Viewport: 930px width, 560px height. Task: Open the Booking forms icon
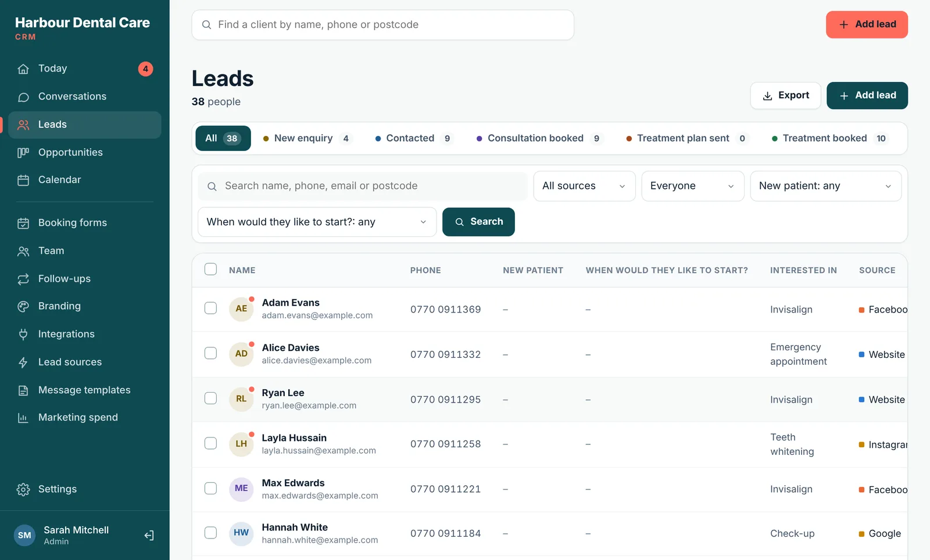(23, 223)
